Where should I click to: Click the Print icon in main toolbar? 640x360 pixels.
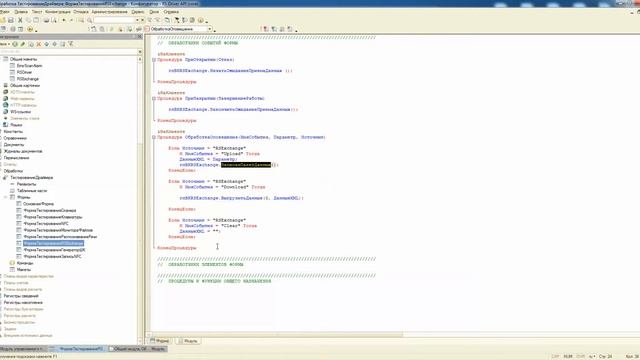[x=46, y=20]
